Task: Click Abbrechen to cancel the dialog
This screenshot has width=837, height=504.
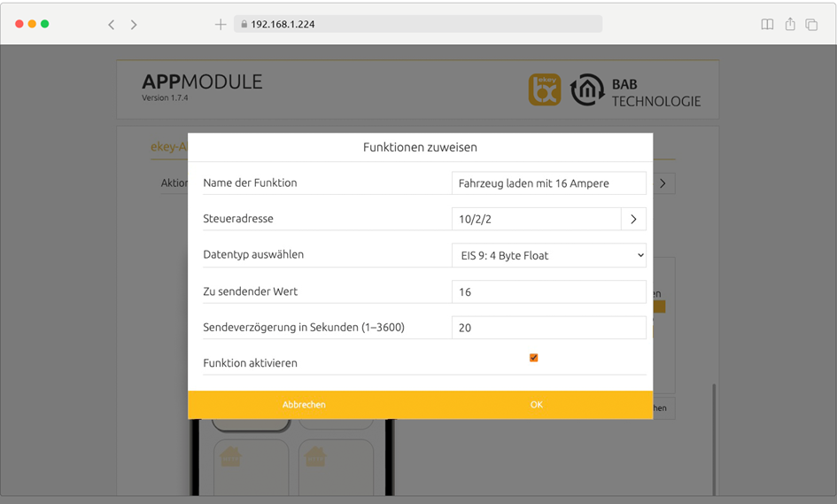Action: (x=304, y=405)
